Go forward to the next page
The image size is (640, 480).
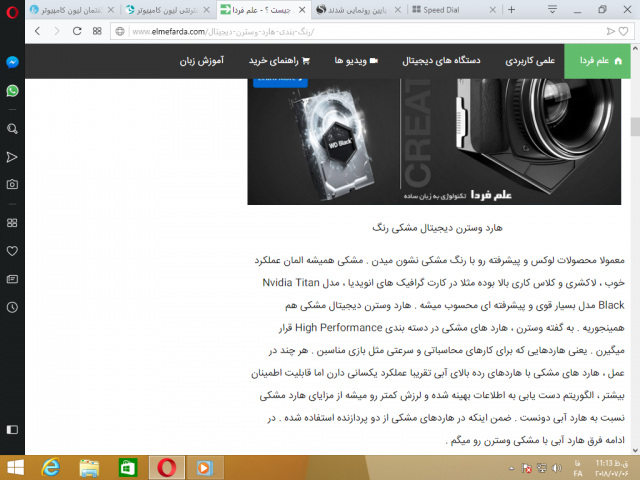(x=57, y=31)
